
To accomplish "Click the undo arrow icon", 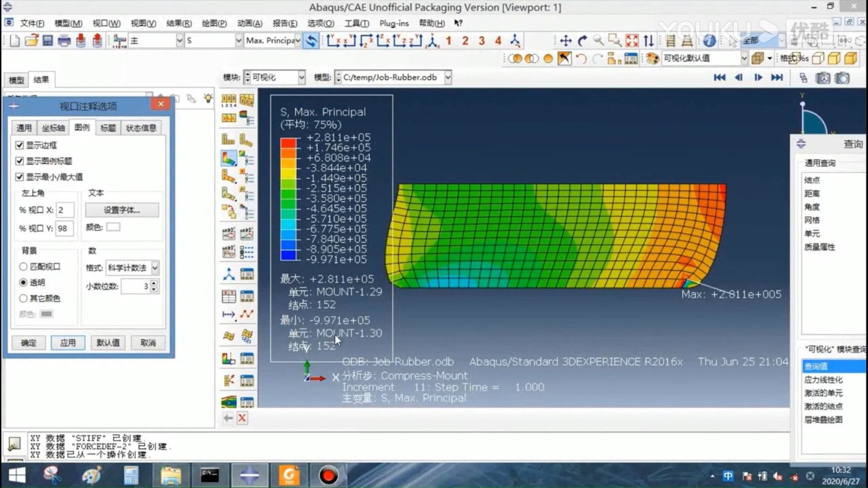I will 581,58.
